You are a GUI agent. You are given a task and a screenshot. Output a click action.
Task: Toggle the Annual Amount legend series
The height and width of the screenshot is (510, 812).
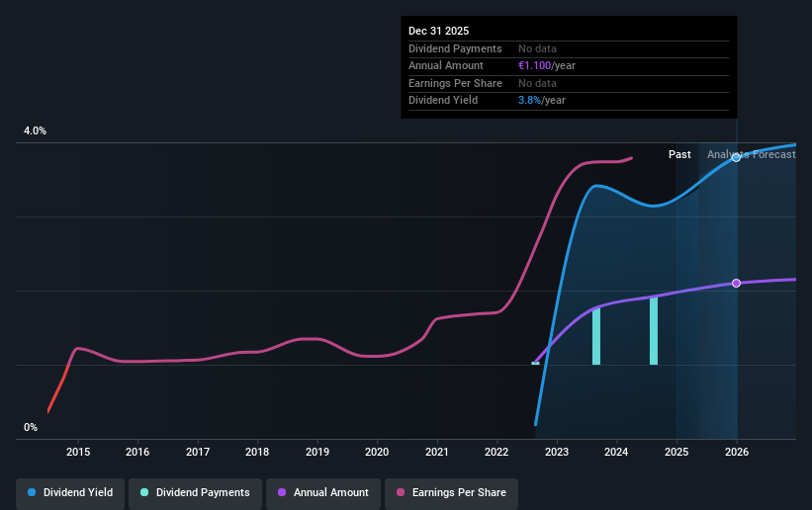tap(322, 492)
